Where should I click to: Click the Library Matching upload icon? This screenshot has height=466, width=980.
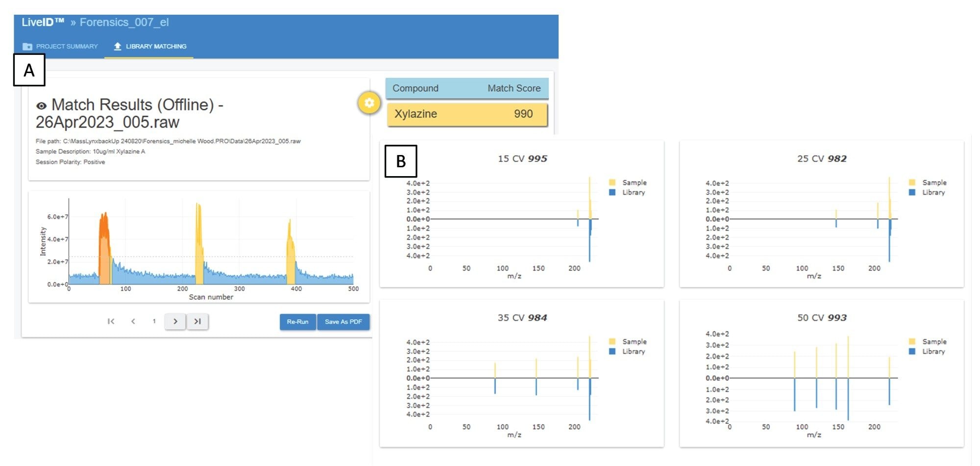pos(118,46)
